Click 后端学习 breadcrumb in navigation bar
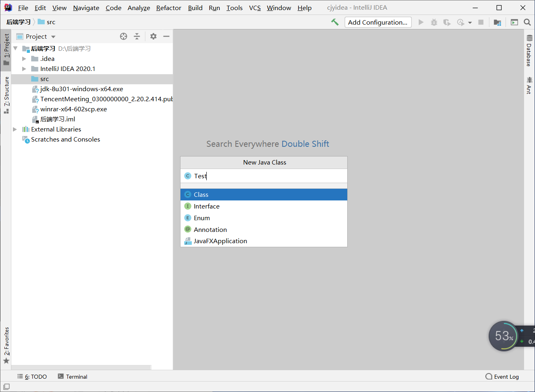This screenshot has height=392, width=535. tap(19, 22)
